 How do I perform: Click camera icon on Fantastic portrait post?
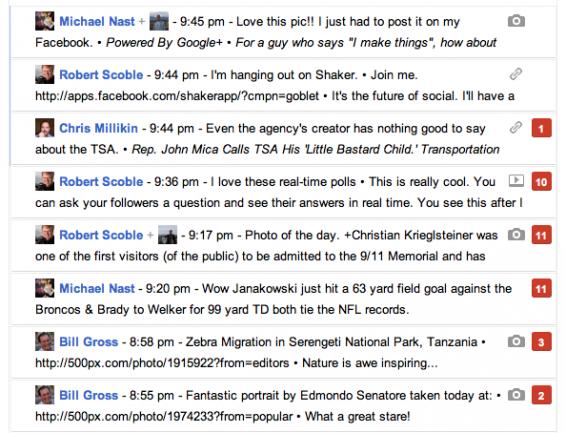pyautogui.click(x=516, y=395)
